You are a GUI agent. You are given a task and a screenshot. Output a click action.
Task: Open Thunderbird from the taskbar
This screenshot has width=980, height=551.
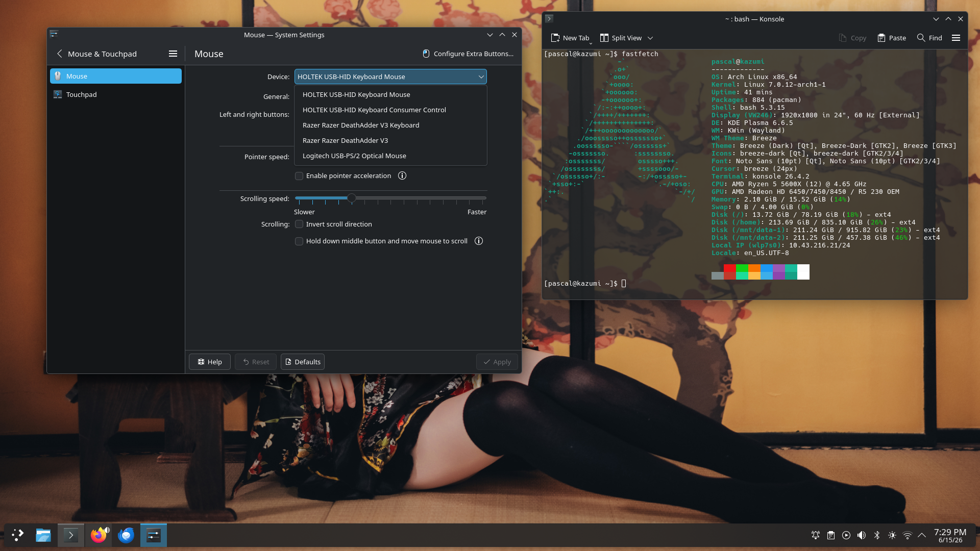pos(126,535)
